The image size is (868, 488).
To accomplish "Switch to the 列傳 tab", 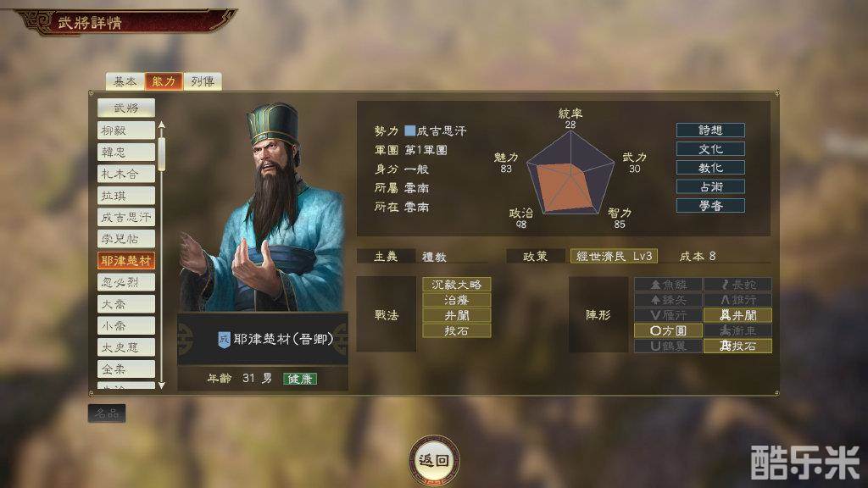I will point(203,81).
